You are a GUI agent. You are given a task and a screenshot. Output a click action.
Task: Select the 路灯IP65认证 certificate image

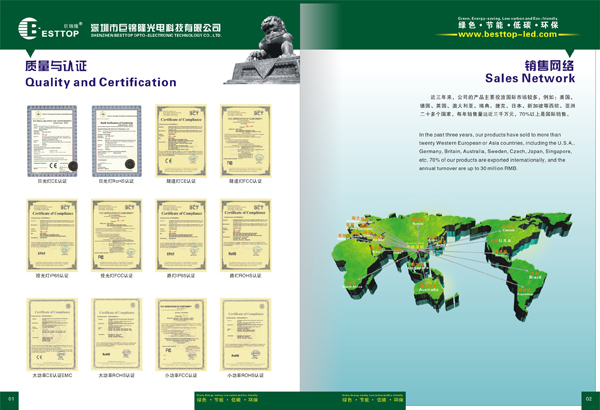(181, 235)
